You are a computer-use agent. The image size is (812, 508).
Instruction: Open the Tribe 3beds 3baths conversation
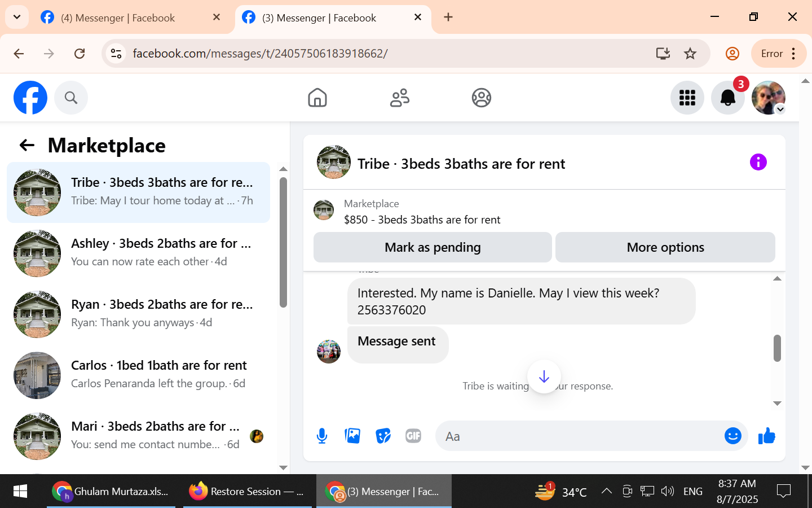tap(138, 192)
